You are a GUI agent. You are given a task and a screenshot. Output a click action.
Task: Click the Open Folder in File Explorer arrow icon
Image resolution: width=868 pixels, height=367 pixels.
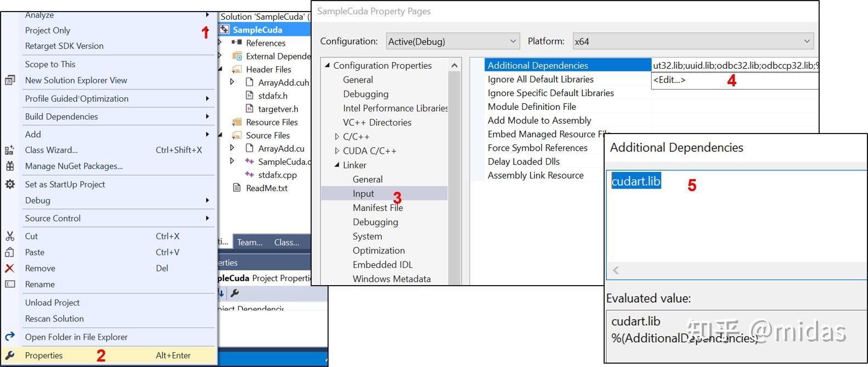click(10, 337)
